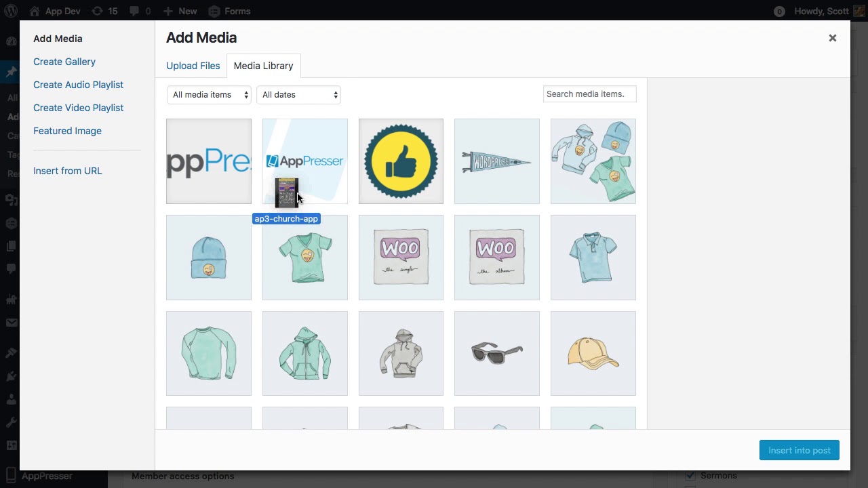868x488 pixels.
Task: Close the Add Media dialog
Action: coord(833,38)
